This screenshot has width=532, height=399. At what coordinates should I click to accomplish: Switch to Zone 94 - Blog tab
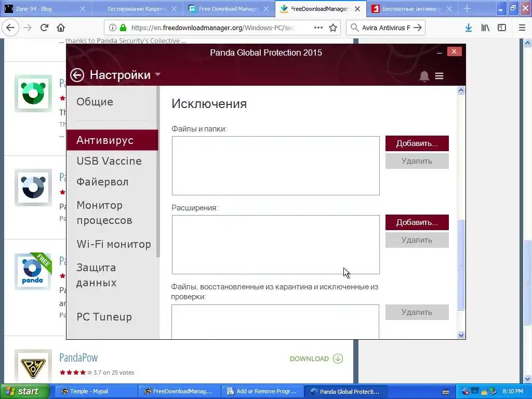[46, 9]
